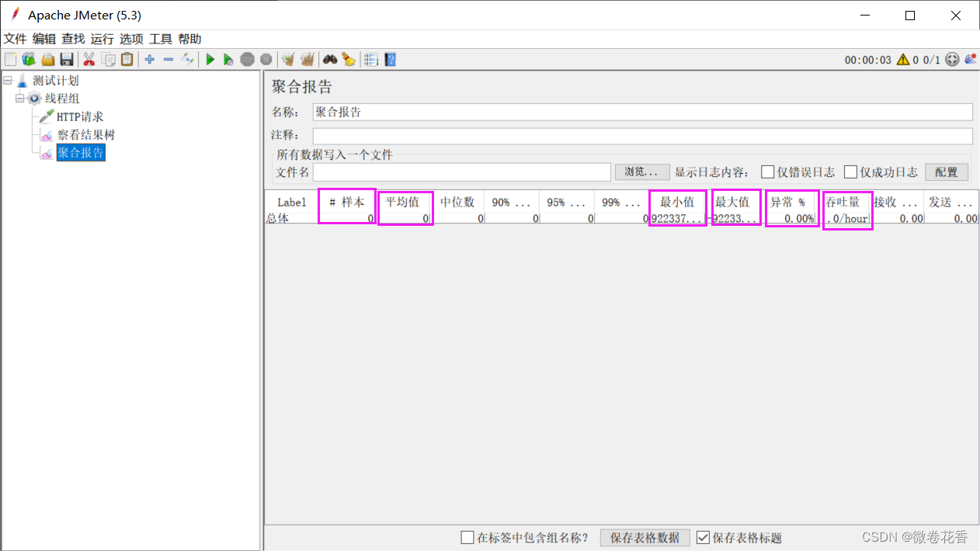980x551 pixels.
Task: Open the 帮助 menu
Action: 189,39
